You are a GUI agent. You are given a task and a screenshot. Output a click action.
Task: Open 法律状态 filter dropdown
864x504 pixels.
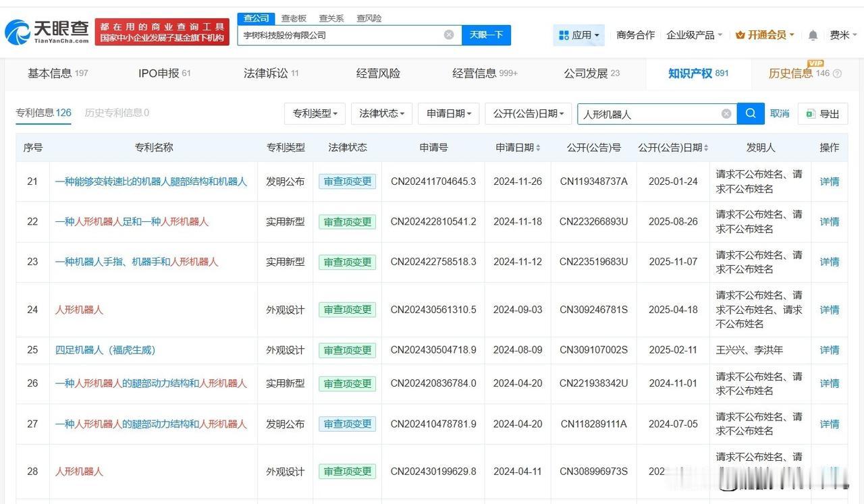(x=381, y=113)
